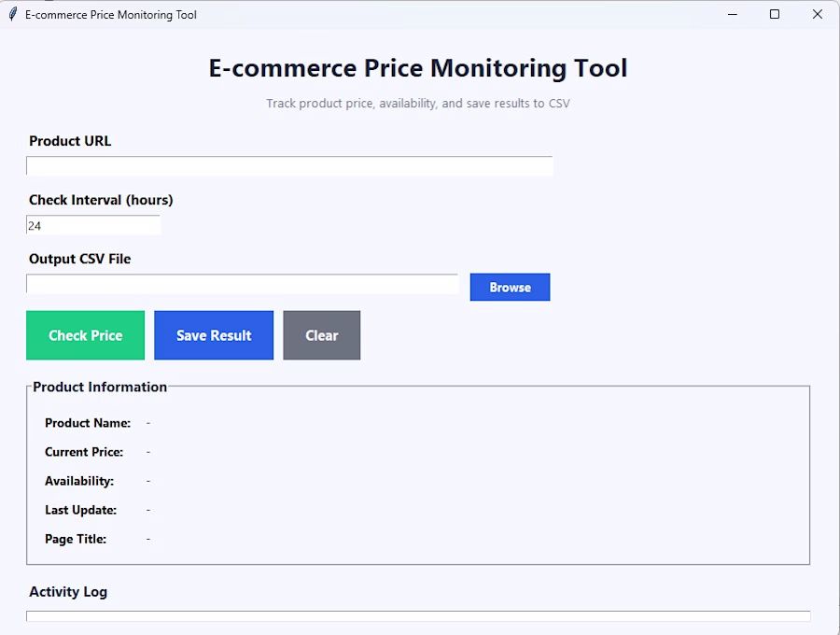The height and width of the screenshot is (635, 840).
Task: Click the Availability label
Action: point(79,481)
